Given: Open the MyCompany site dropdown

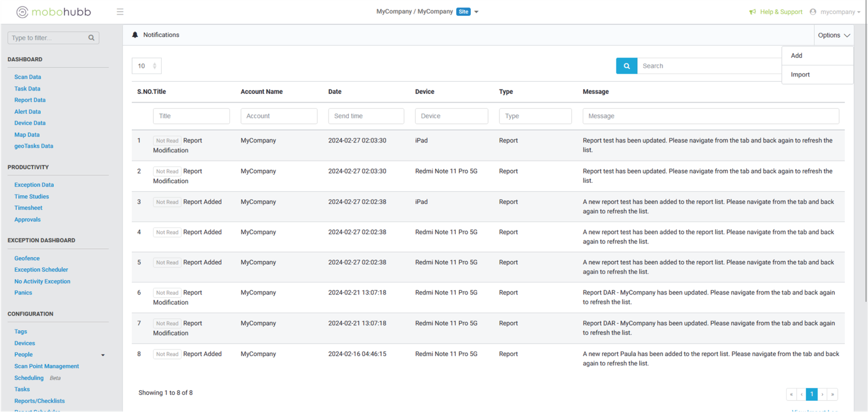Looking at the screenshot, I should point(476,12).
